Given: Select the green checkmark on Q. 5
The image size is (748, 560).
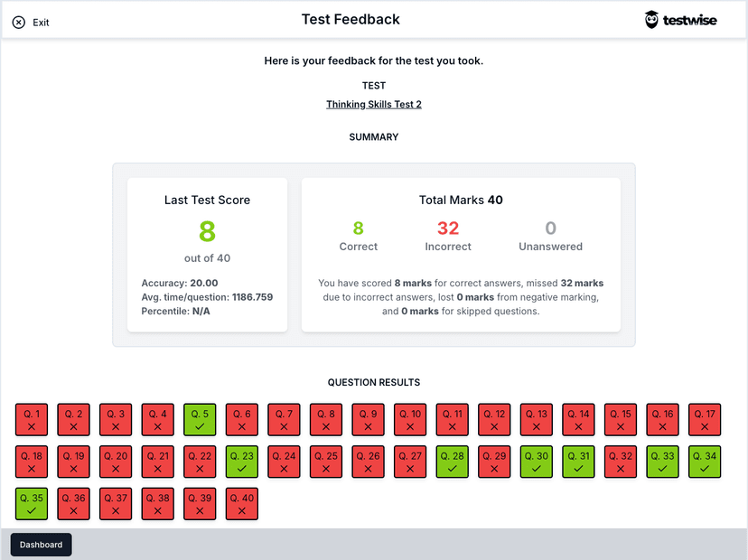Looking at the screenshot, I should pyautogui.click(x=200, y=425).
